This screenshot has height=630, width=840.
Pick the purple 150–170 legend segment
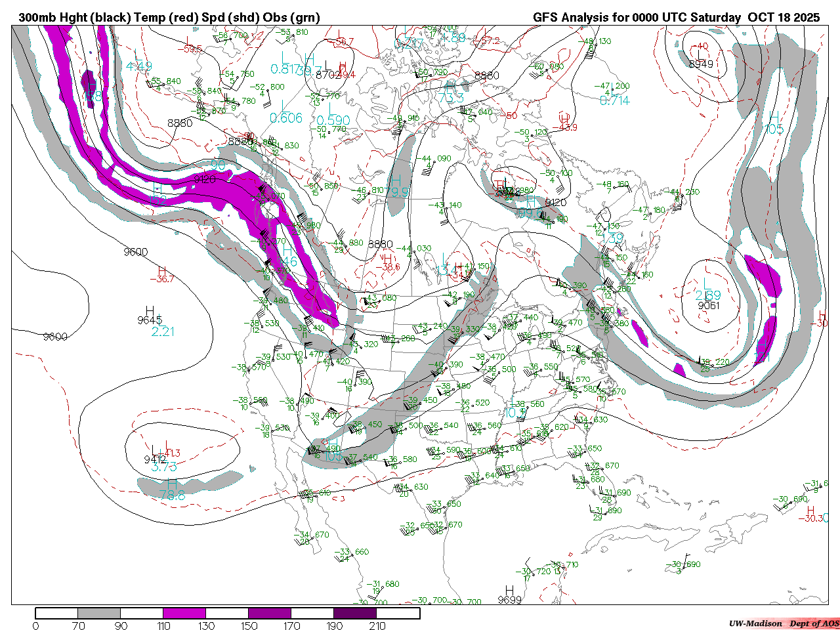[x=270, y=614]
